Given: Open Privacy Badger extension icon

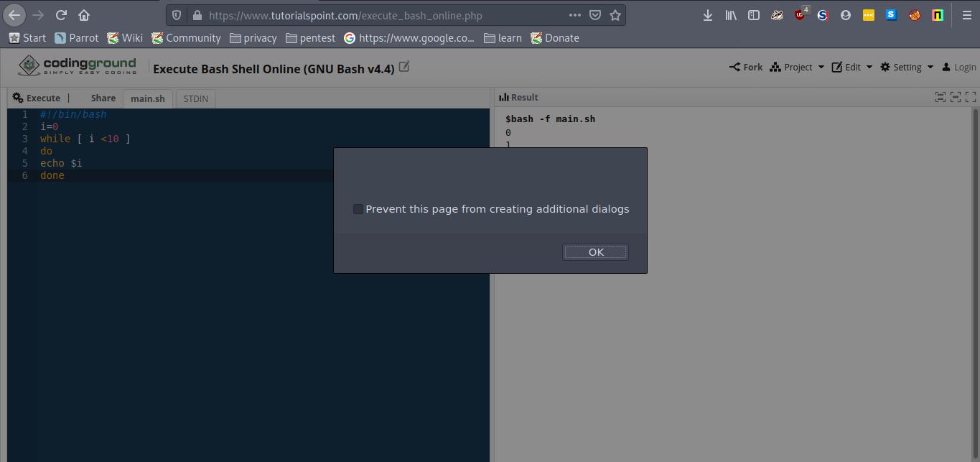Looking at the screenshot, I should [x=777, y=15].
